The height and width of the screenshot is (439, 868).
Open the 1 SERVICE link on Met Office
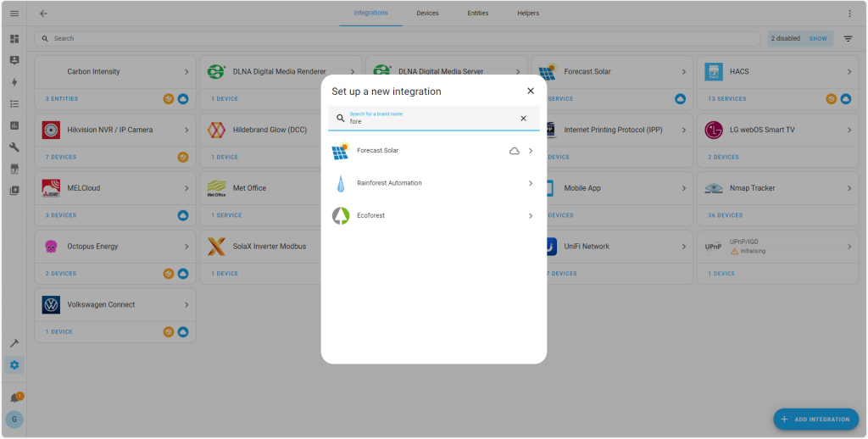click(226, 215)
